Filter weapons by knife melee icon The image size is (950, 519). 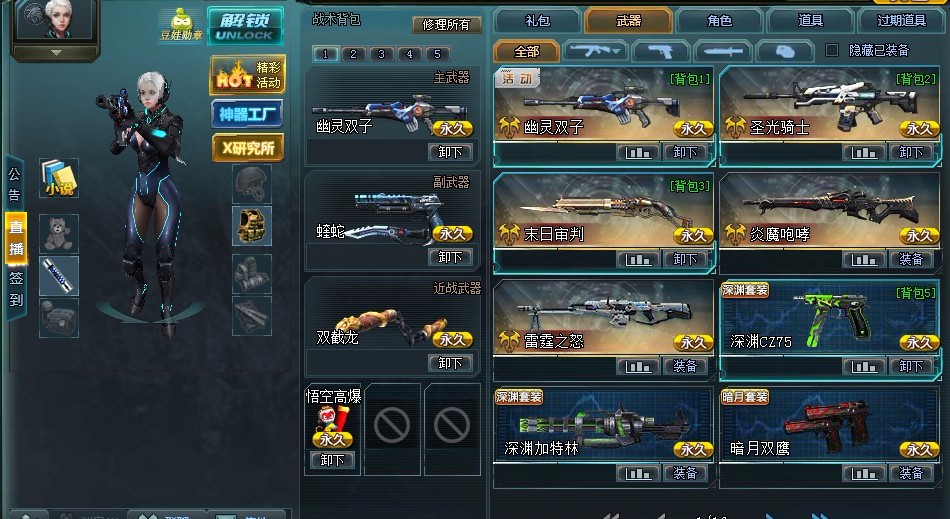coord(723,51)
